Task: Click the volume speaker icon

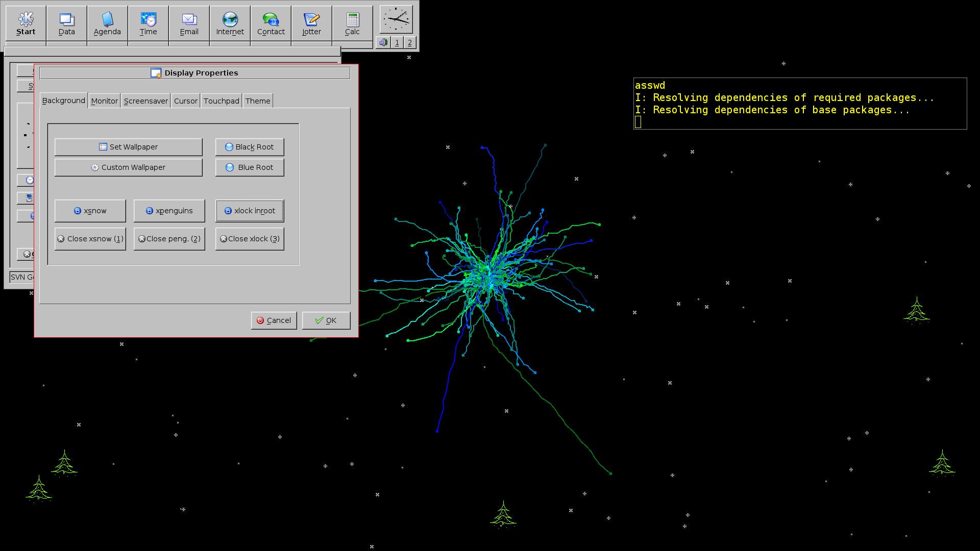Action: pos(383,42)
